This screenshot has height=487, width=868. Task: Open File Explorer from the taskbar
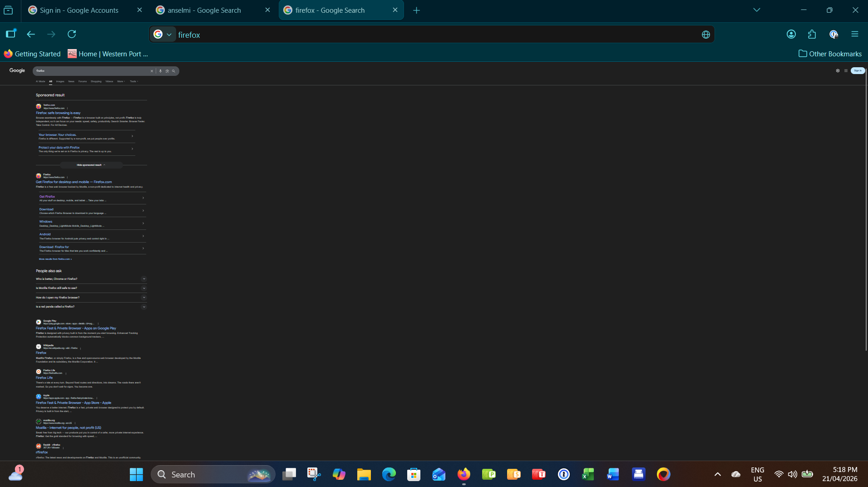(364, 474)
